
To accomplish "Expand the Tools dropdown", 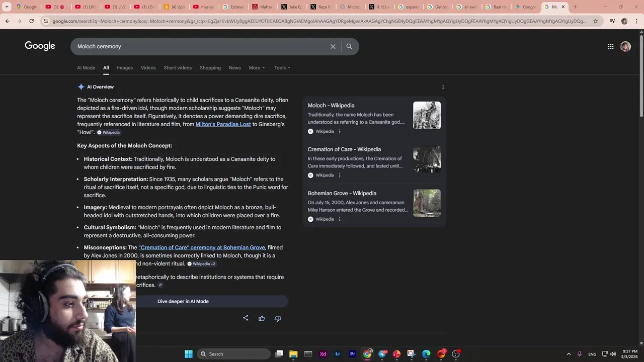I will coord(282,68).
